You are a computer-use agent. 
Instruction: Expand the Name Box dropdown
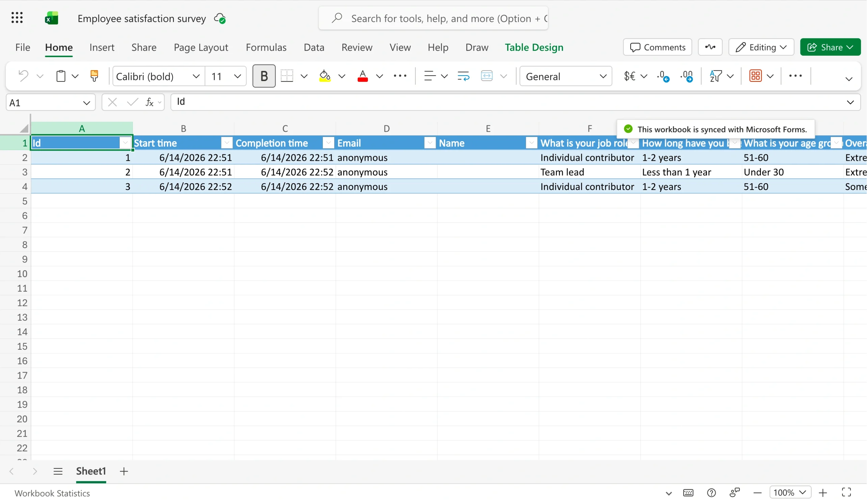[x=86, y=103]
